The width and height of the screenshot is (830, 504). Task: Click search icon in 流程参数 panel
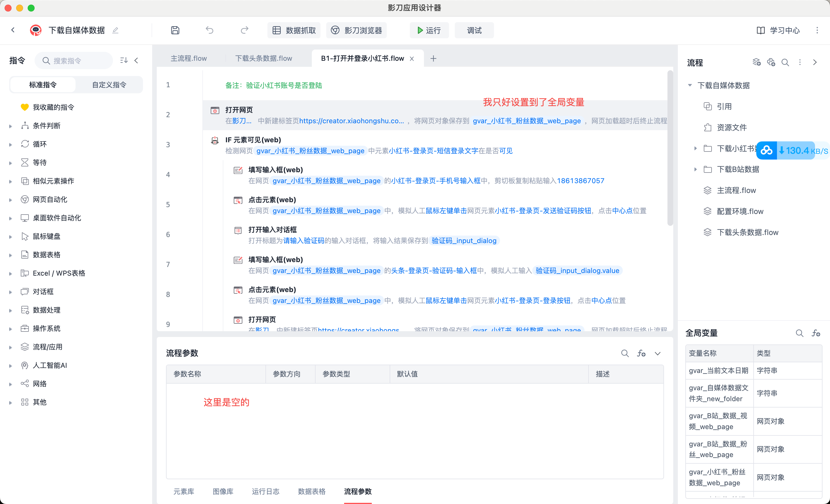pyautogui.click(x=625, y=353)
